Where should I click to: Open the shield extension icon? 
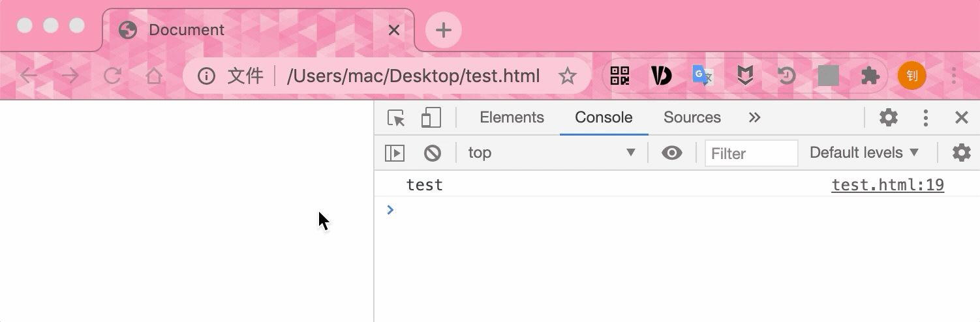pos(745,76)
